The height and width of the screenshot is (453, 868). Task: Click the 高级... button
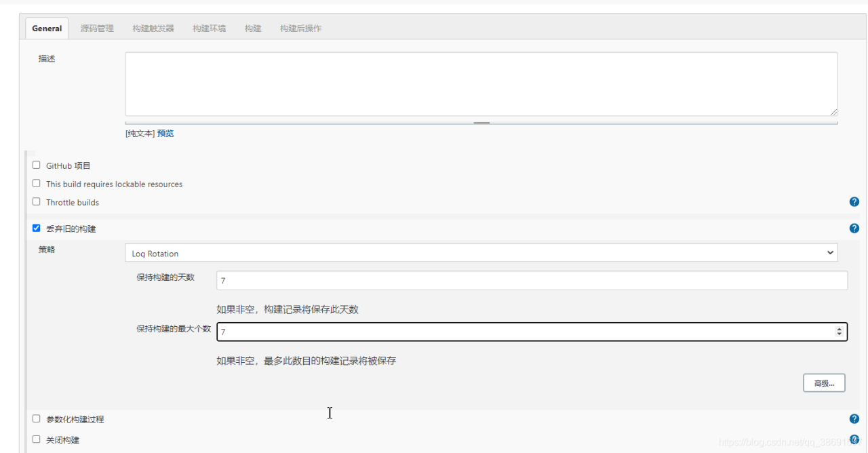click(x=824, y=383)
